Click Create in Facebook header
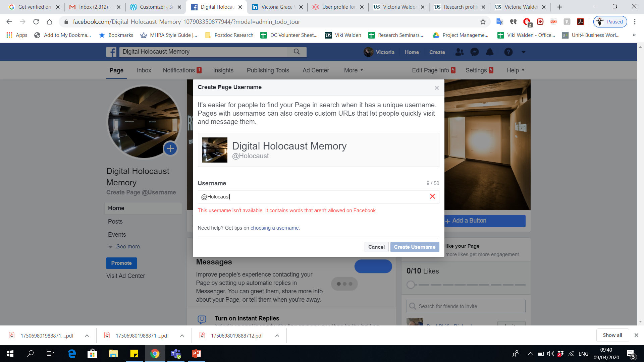This screenshot has height=362, width=644. click(437, 52)
